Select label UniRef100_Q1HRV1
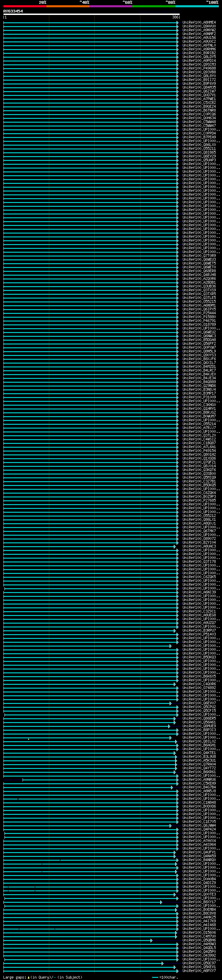This screenshot has width=222, height=980. 199,408
